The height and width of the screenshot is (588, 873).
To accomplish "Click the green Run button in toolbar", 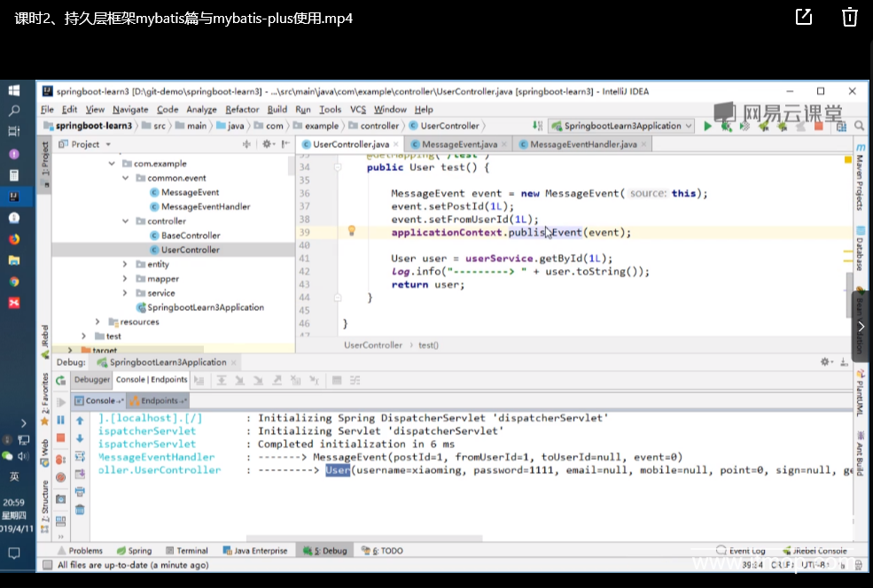I will tap(707, 126).
